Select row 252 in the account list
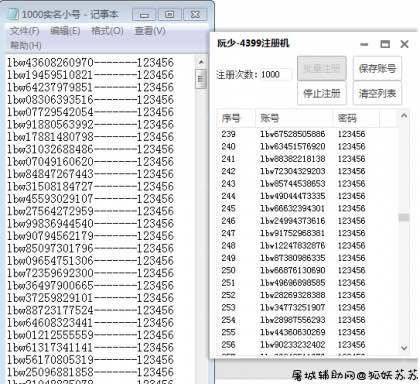This screenshot has width=420, height=384. 307,295
